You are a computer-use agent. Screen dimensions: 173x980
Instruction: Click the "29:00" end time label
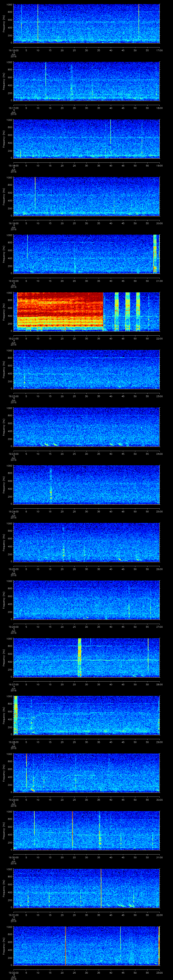(160, 742)
